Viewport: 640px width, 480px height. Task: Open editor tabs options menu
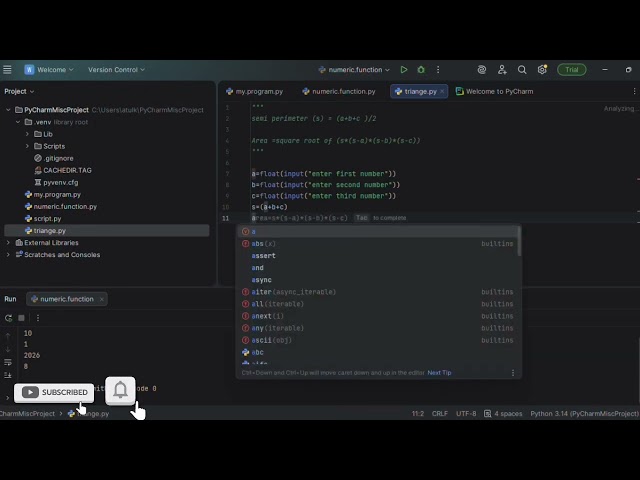click(x=634, y=91)
